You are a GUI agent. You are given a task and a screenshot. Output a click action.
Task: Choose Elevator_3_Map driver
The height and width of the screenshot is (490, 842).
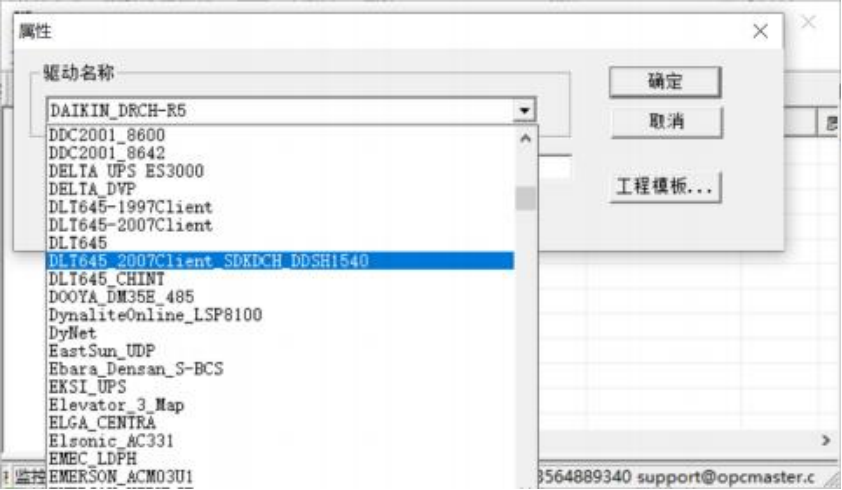pos(280,405)
